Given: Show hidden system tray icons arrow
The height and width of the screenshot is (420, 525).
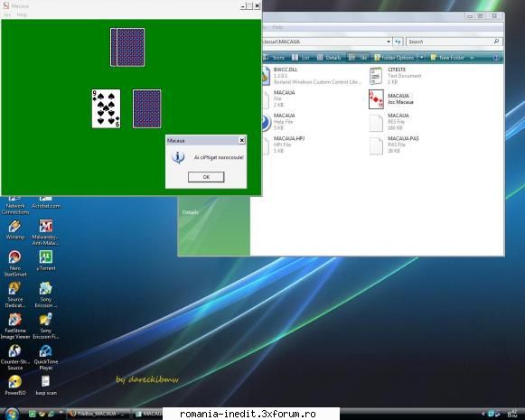Looking at the screenshot, I should tap(483, 414).
